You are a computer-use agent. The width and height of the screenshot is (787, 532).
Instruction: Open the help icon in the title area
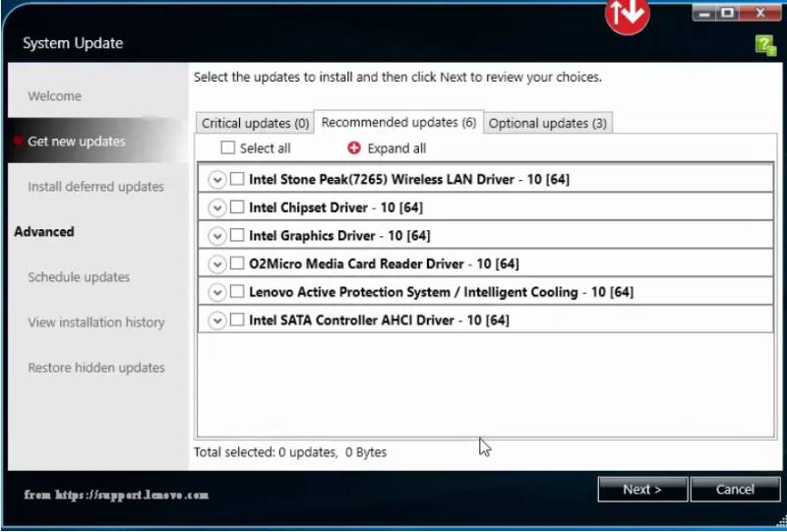click(766, 45)
